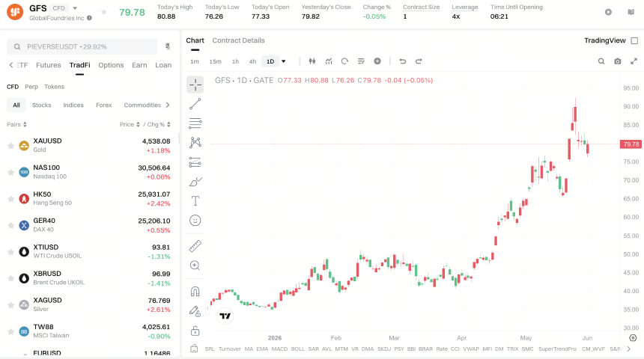Image resolution: width=644 pixels, height=359 pixels.
Task: Toggle stay in drawing mode
Action: [x=195, y=311]
